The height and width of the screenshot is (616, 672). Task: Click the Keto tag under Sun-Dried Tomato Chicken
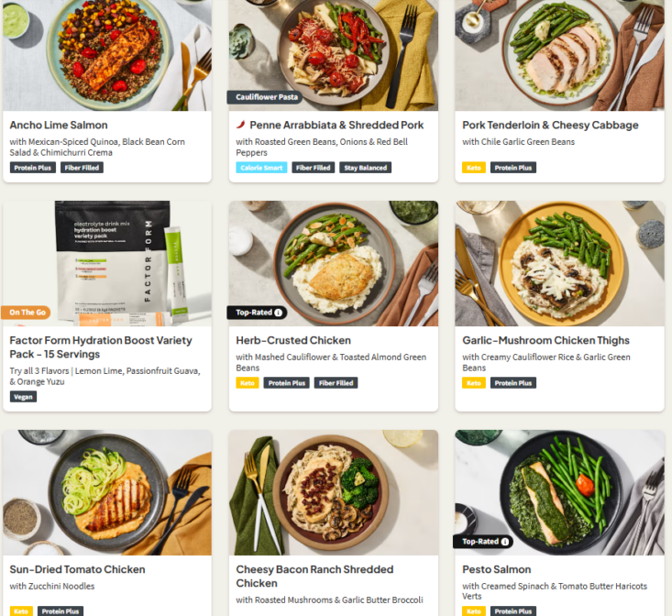(21, 611)
